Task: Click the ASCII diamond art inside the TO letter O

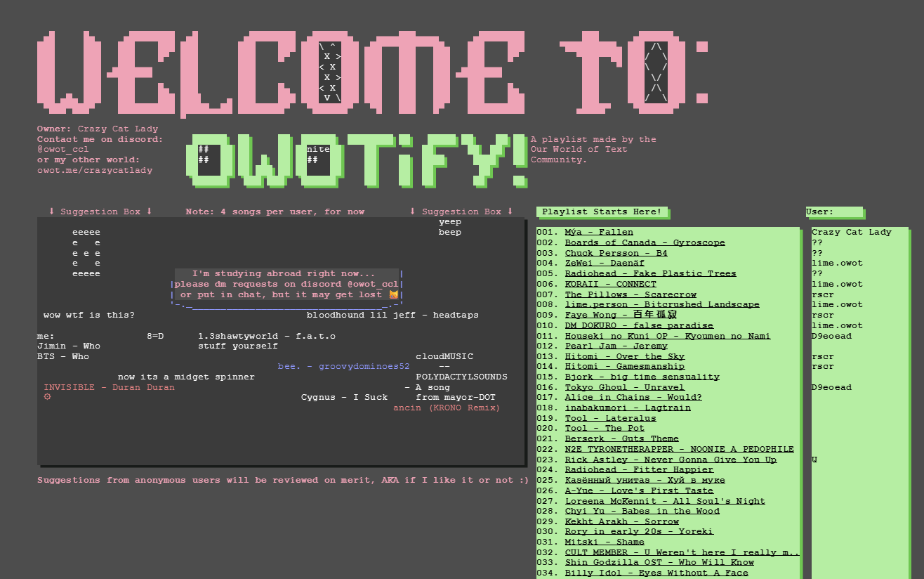Action: coord(656,72)
